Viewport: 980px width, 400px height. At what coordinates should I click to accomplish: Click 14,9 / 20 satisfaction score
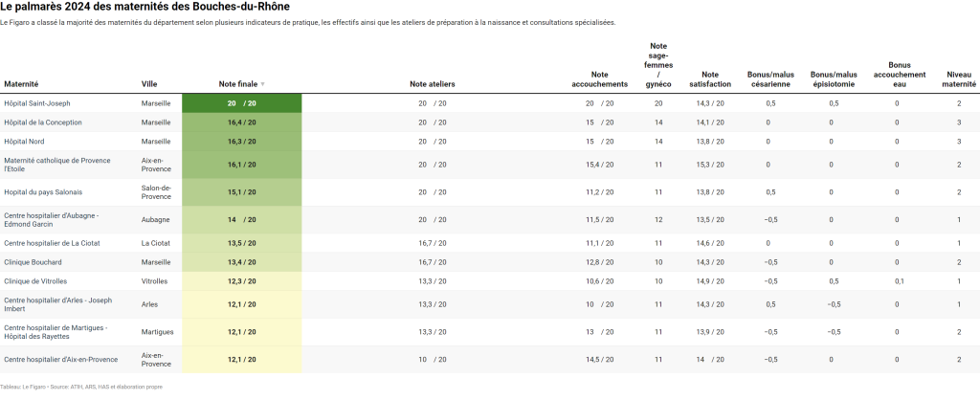tap(710, 281)
